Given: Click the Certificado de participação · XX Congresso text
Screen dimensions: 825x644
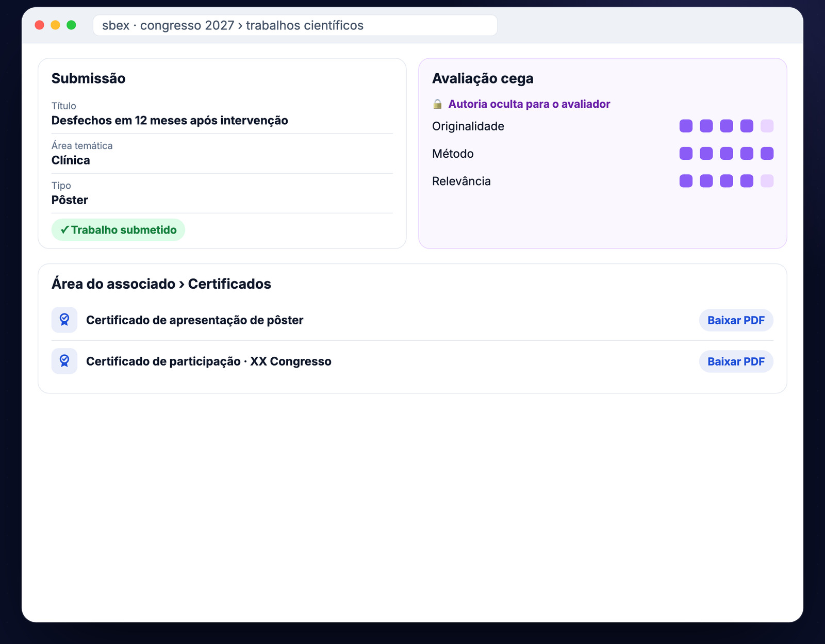Looking at the screenshot, I should [208, 361].
